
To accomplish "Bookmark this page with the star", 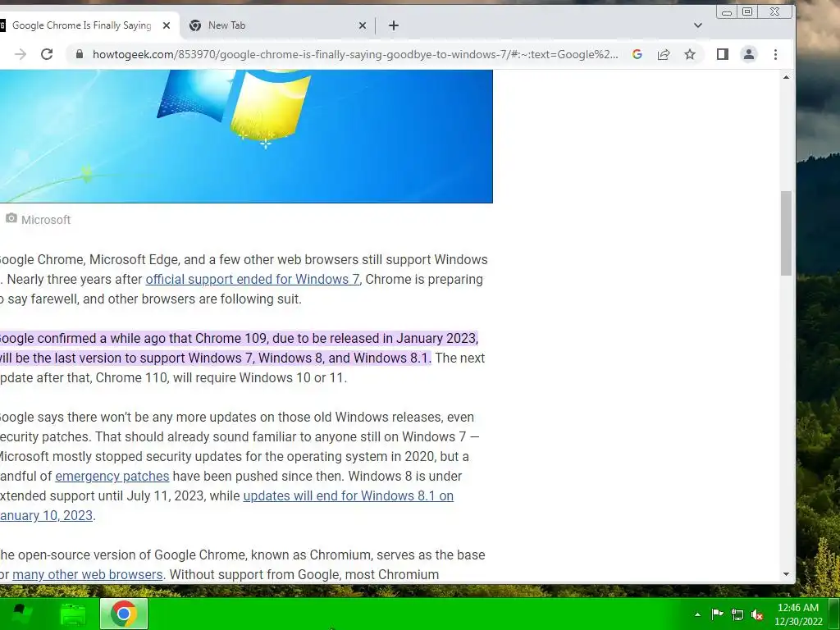I will (x=690, y=54).
